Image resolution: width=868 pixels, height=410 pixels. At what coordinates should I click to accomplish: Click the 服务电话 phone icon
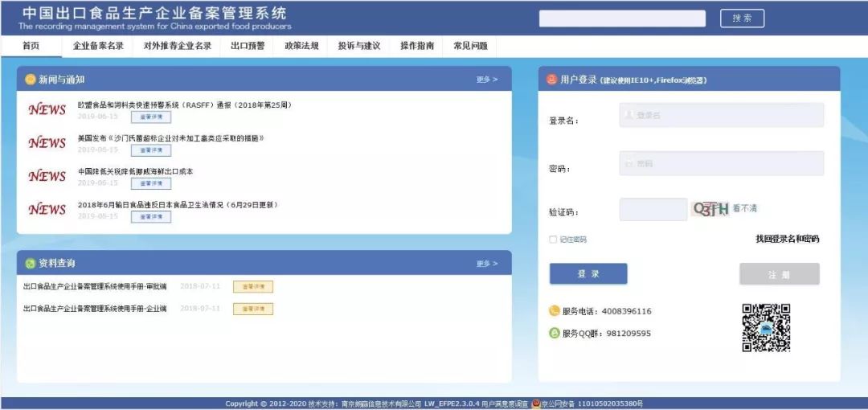[x=554, y=311]
